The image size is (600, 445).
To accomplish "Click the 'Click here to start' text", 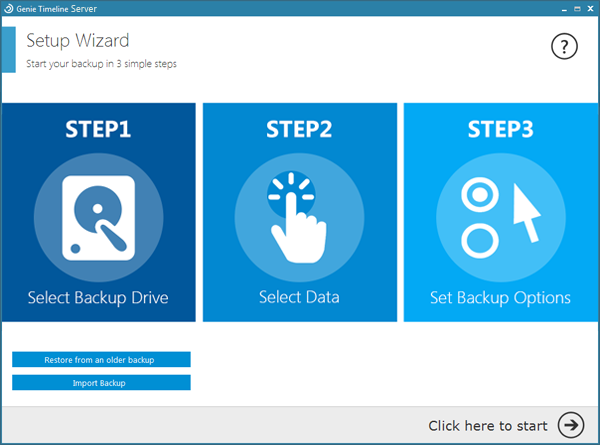I will [488, 426].
